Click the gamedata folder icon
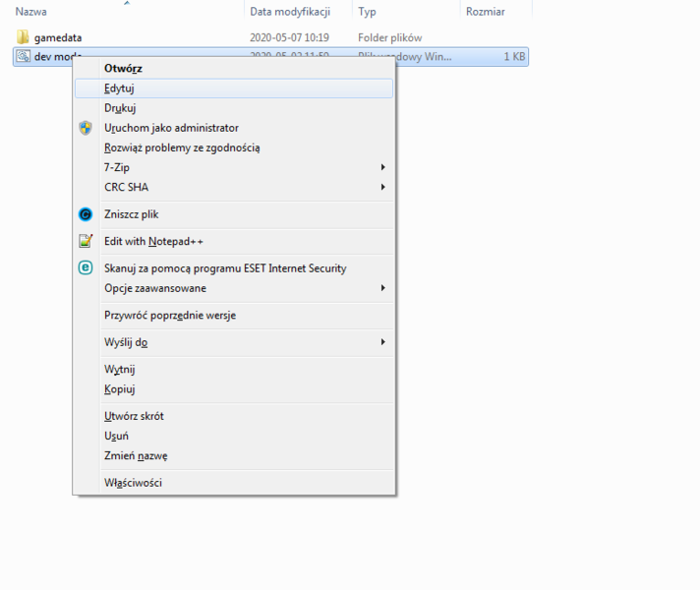This screenshot has width=700, height=590. coord(24,37)
